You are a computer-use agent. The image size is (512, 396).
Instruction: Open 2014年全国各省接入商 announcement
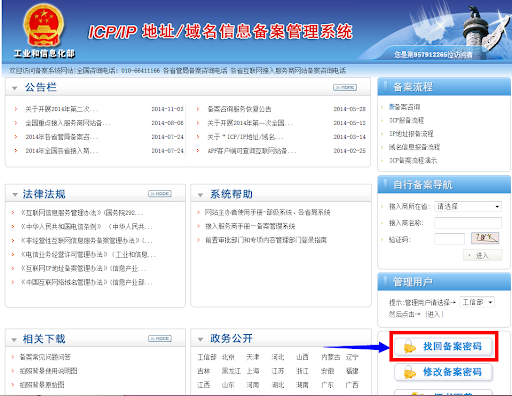click(62, 151)
